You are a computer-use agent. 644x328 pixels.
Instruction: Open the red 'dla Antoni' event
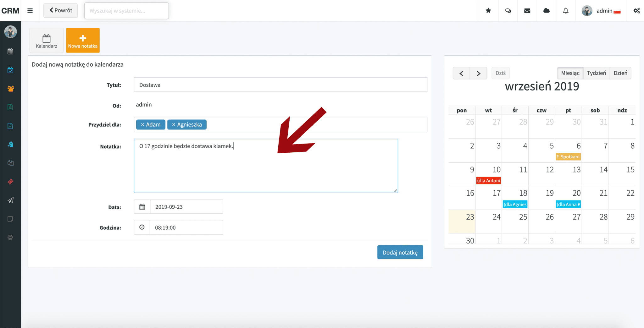[x=489, y=181]
